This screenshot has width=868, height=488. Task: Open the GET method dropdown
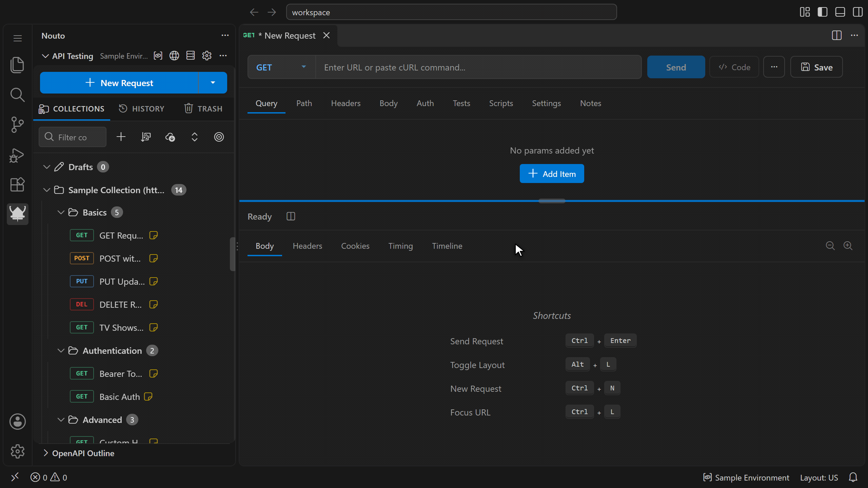point(281,67)
